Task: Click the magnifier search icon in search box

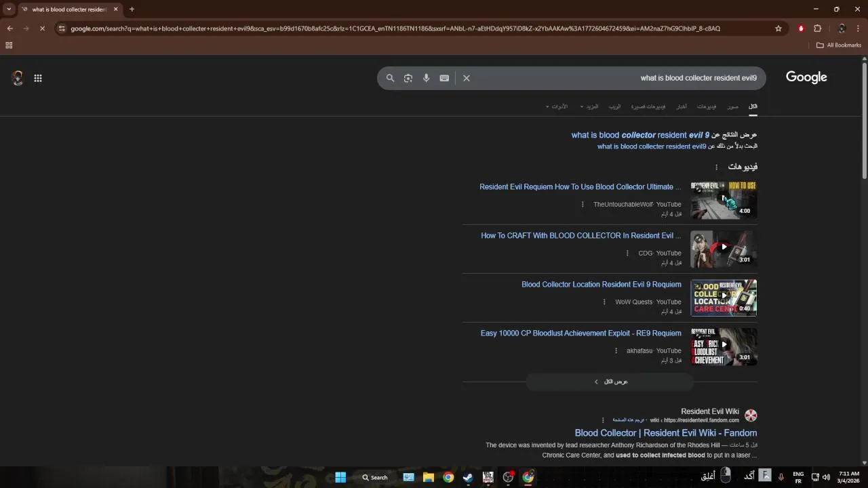Action: [390, 78]
